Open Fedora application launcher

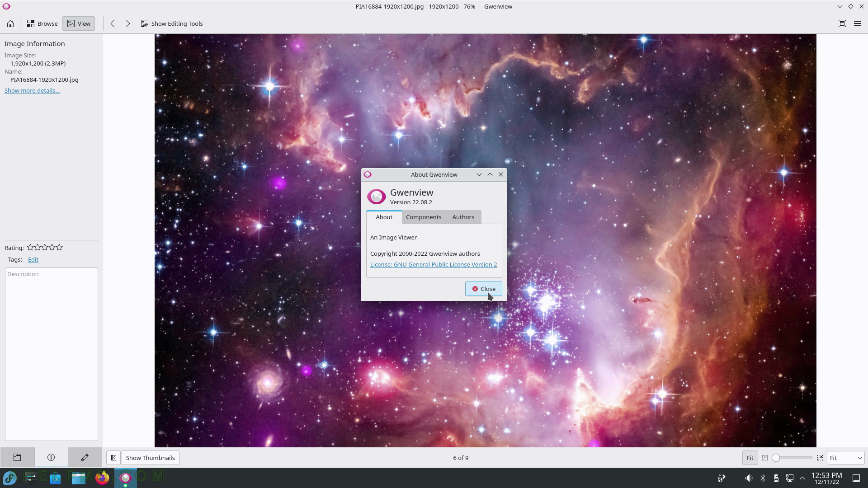10,478
